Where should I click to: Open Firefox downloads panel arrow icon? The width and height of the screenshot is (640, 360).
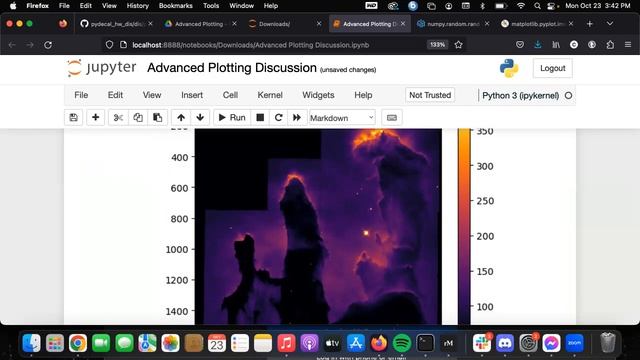tap(538, 45)
